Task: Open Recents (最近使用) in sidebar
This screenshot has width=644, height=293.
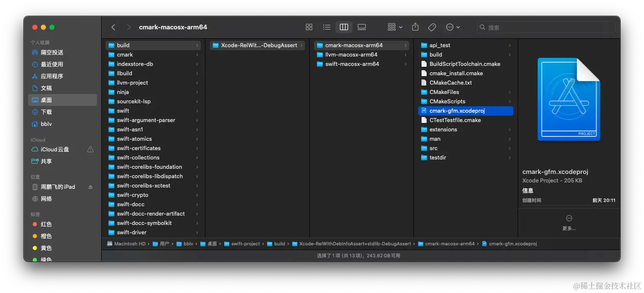Action: (63, 64)
